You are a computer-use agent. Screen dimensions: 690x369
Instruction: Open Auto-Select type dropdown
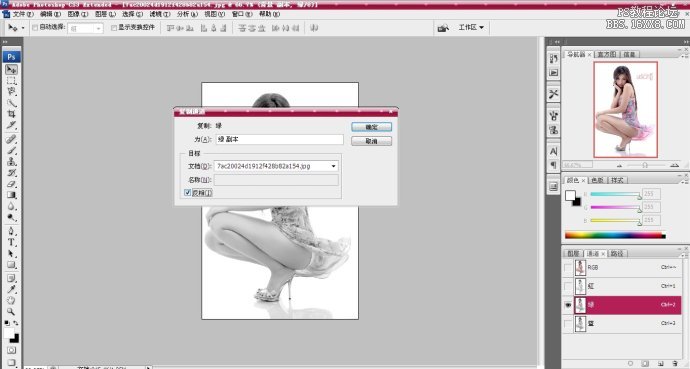(x=99, y=28)
